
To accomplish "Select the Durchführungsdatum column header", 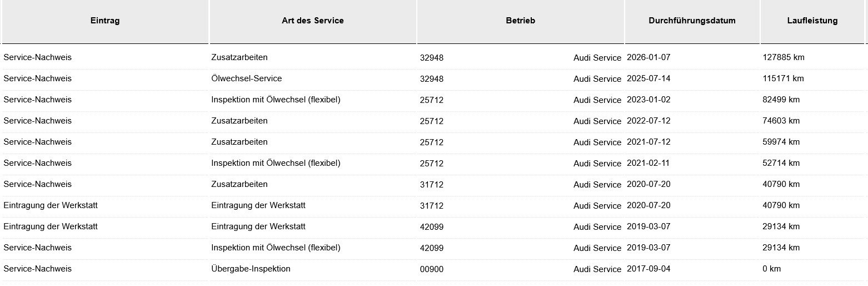I will click(x=692, y=21).
